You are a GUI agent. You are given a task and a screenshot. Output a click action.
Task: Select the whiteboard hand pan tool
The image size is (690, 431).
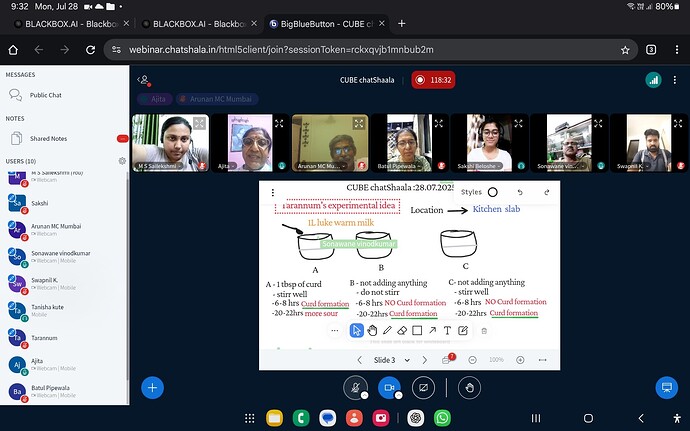tap(372, 331)
